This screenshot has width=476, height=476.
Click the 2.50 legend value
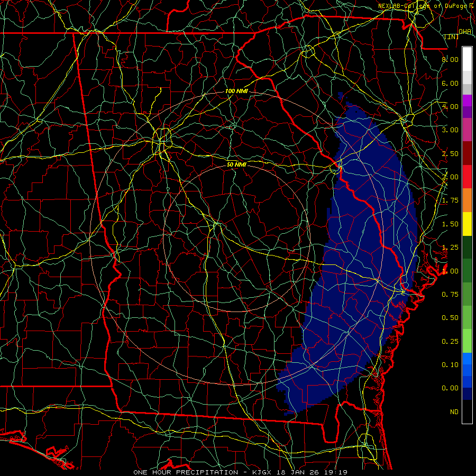(x=450, y=153)
